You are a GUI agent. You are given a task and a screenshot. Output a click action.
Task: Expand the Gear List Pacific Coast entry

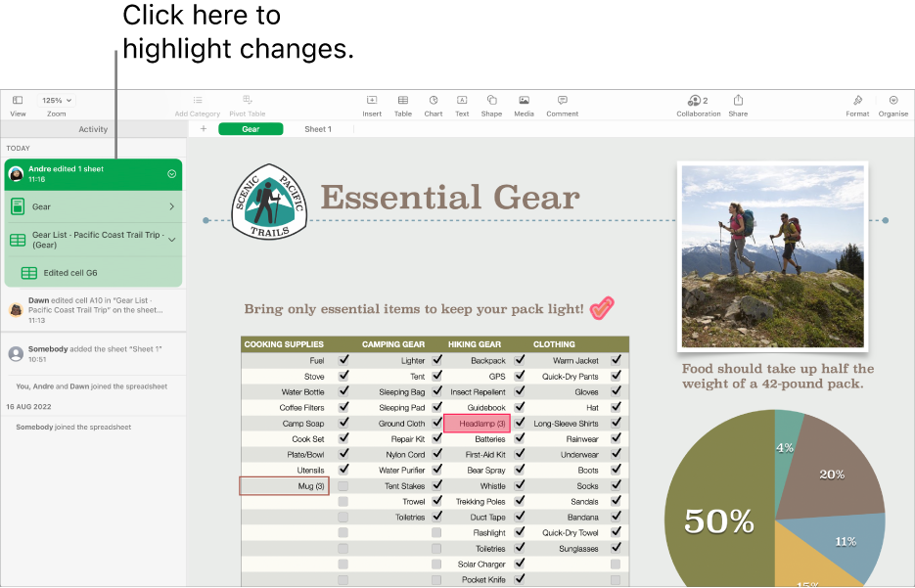pyautogui.click(x=173, y=239)
